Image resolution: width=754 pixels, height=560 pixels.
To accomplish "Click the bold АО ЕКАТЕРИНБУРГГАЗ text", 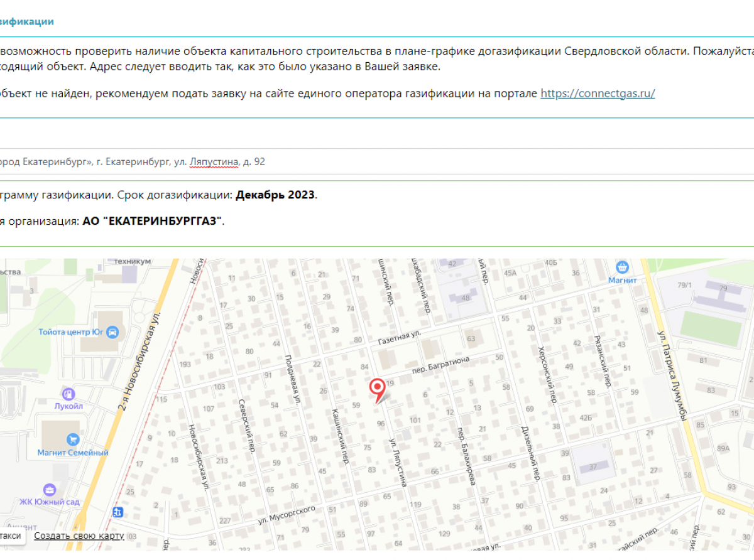I will 153,221.
